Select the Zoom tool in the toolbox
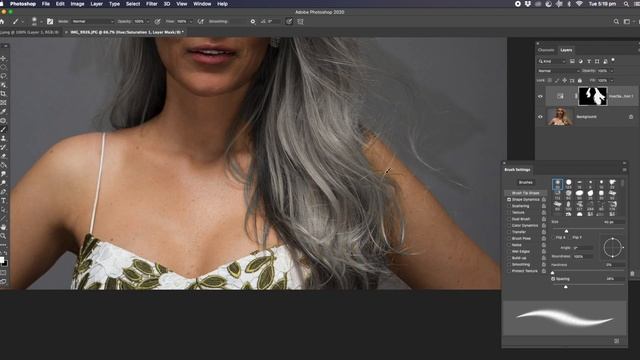Viewport: 640px width, 360px height. pyautogui.click(x=3, y=236)
